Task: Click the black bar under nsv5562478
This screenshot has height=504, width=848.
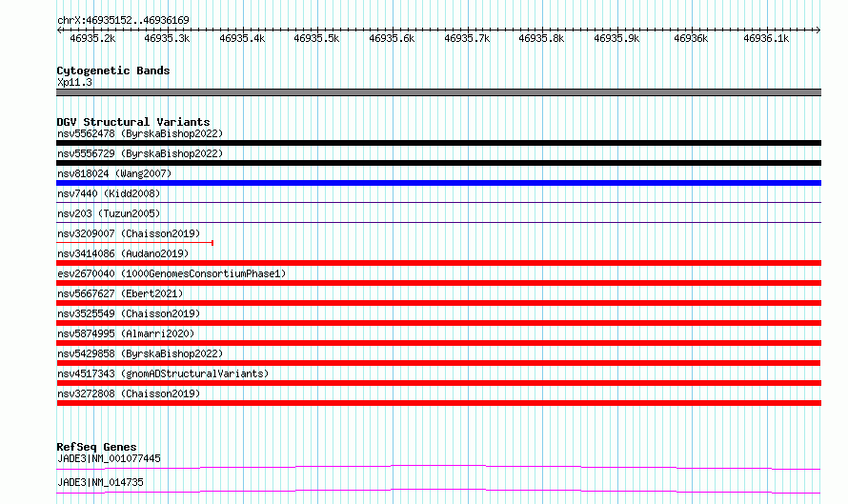Action: tap(438, 143)
